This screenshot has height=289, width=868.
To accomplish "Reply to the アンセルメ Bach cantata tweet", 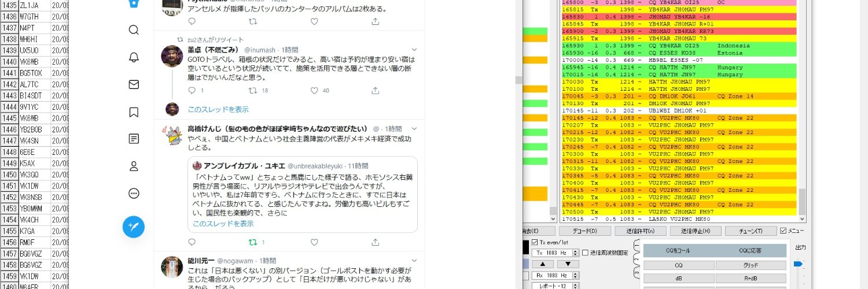I will pyautogui.click(x=192, y=21).
